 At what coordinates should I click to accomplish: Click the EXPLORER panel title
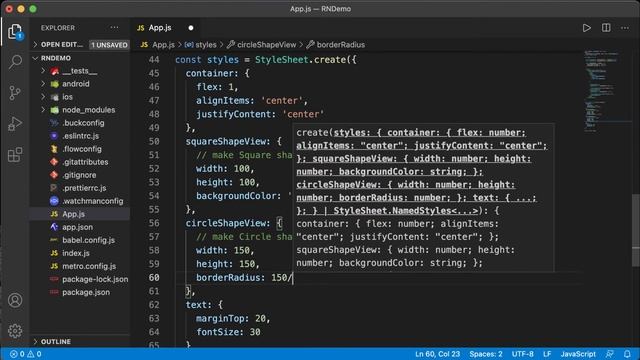58,28
